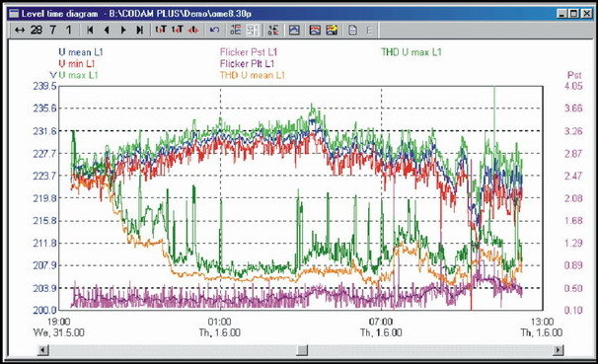Screen dimensions: 598x364
Task: Open the single chart view icon
Action: coord(294,31)
